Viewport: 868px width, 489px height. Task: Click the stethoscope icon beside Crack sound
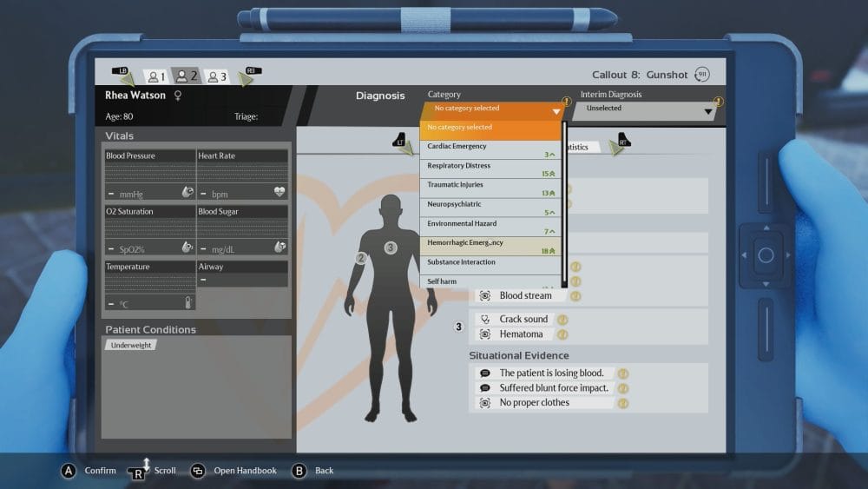tap(484, 320)
